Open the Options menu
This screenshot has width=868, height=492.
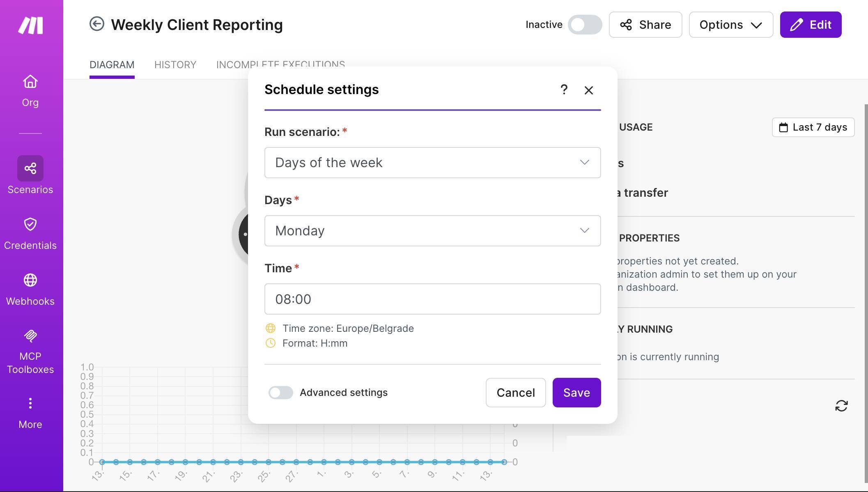730,25
